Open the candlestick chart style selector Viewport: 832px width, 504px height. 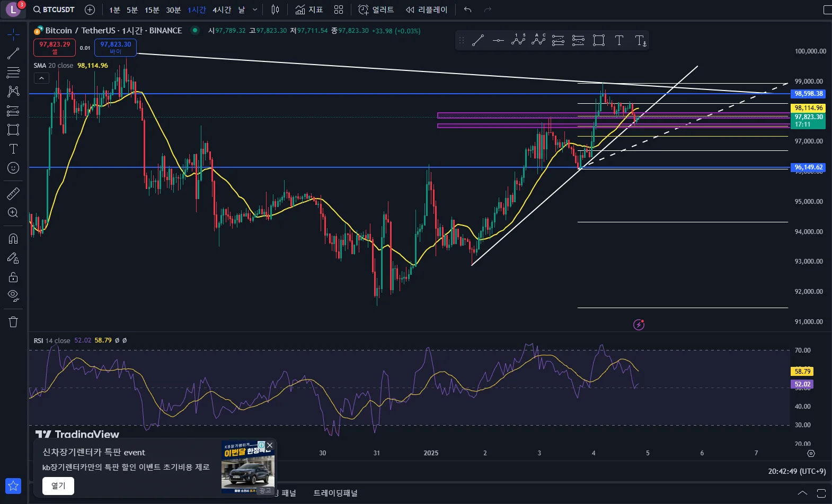click(x=275, y=10)
